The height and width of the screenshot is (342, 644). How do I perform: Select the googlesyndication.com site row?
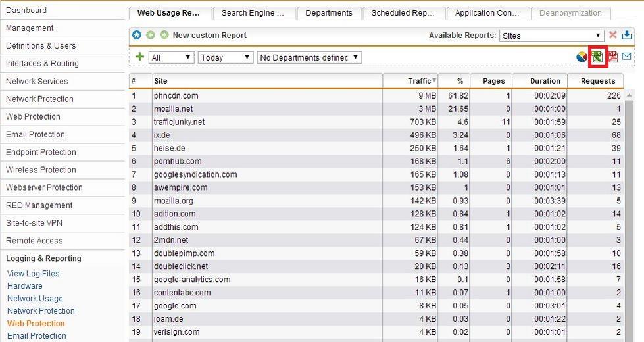pos(376,174)
